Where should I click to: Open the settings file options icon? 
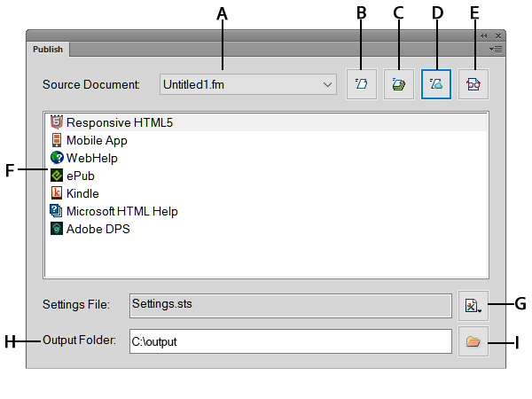pos(473,306)
